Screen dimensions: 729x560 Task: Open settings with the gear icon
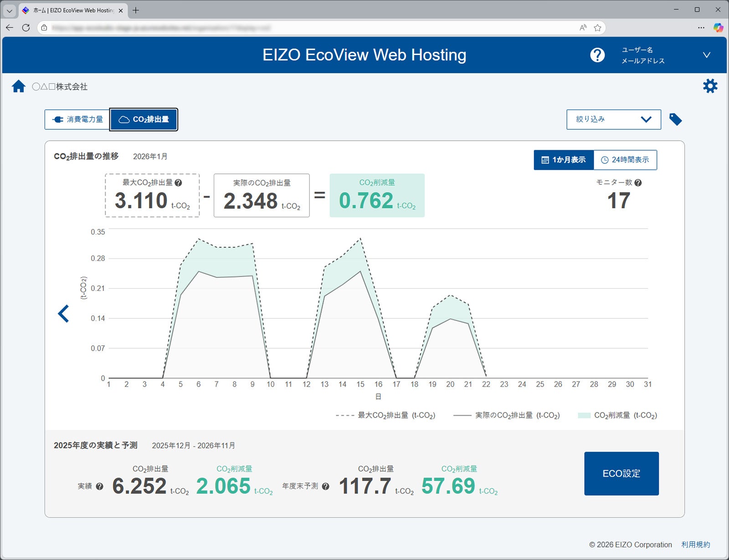[710, 86]
